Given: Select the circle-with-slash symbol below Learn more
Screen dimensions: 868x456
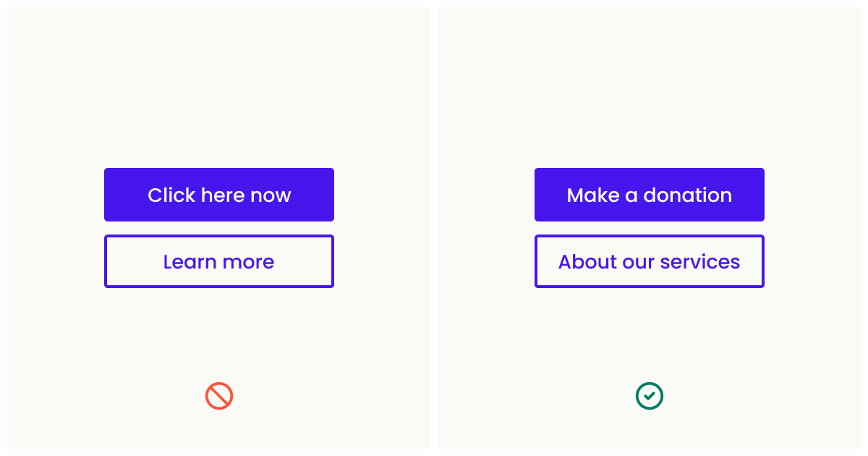Looking at the screenshot, I should coord(219,395).
